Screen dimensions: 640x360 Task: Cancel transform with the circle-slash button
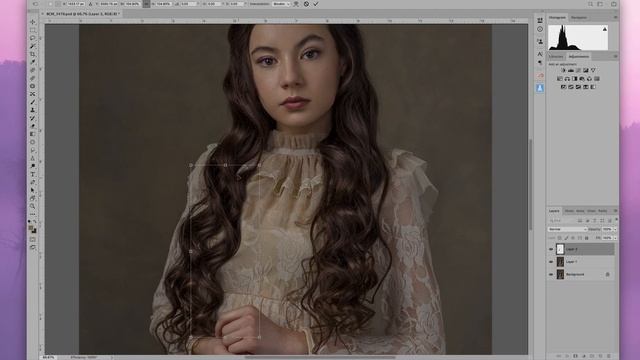(306, 4)
